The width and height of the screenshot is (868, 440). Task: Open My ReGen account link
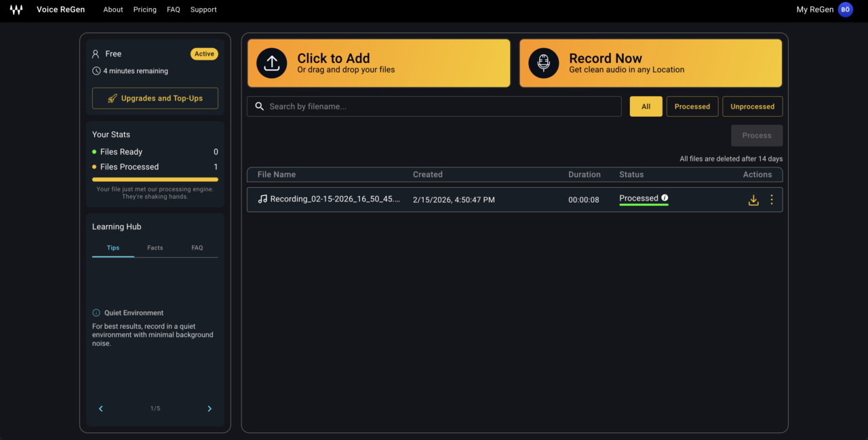click(x=815, y=9)
